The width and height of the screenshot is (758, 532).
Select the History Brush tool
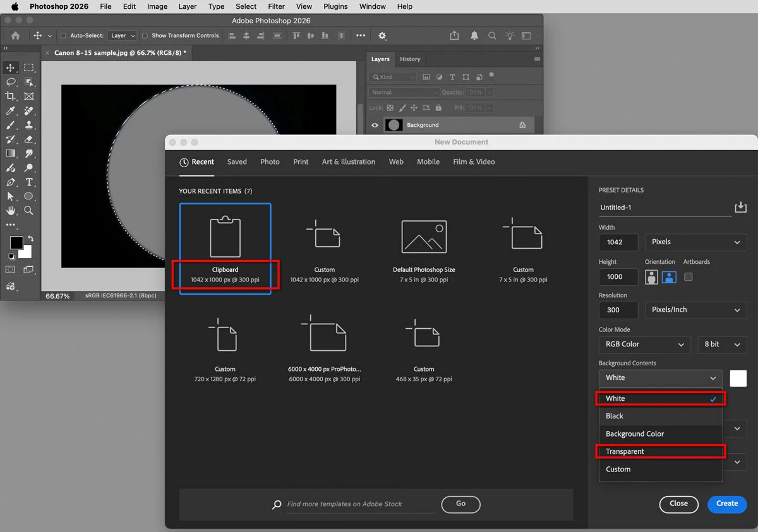[x=11, y=139]
